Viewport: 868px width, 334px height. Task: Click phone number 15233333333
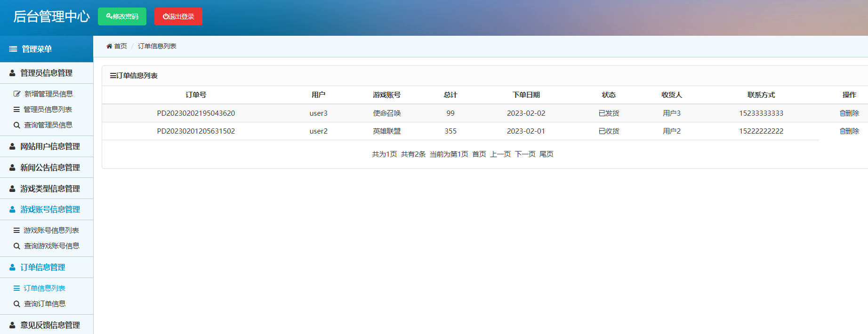coord(761,113)
